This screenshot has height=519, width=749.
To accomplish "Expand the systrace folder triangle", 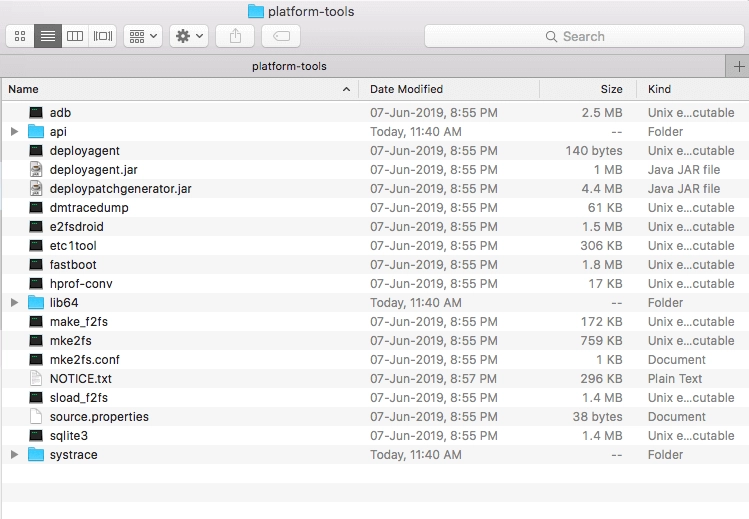I will [14, 455].
